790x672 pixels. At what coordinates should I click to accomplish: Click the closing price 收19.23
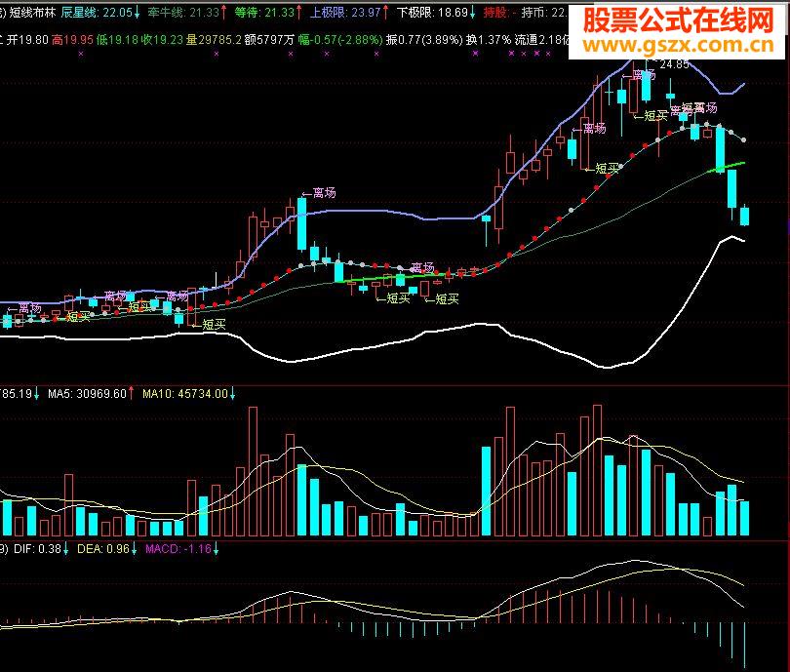click(x=162, y=39)
